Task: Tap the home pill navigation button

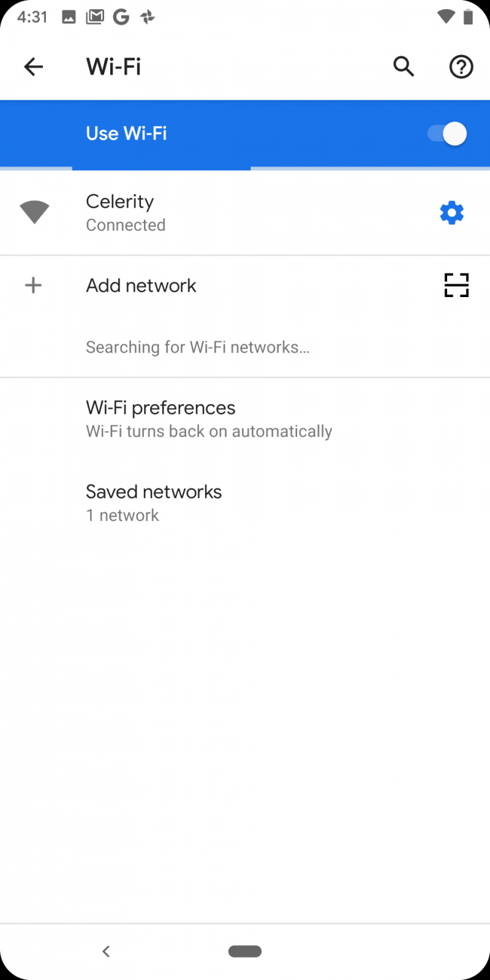Action: pos(245,951)
